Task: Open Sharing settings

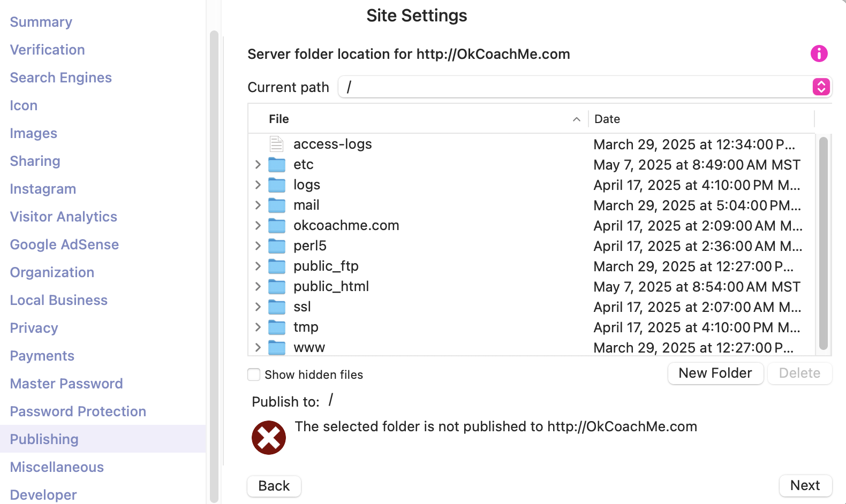Action: coord(35,161)
